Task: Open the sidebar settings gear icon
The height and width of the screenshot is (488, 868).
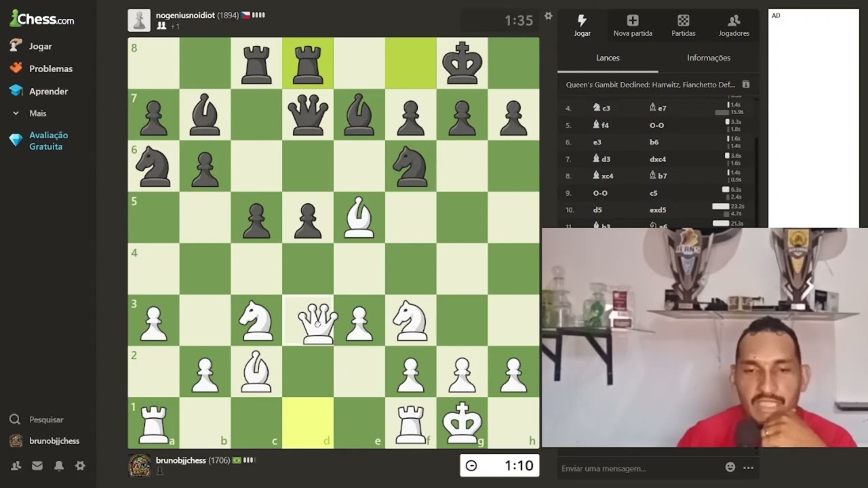Action: pos(81,466)
